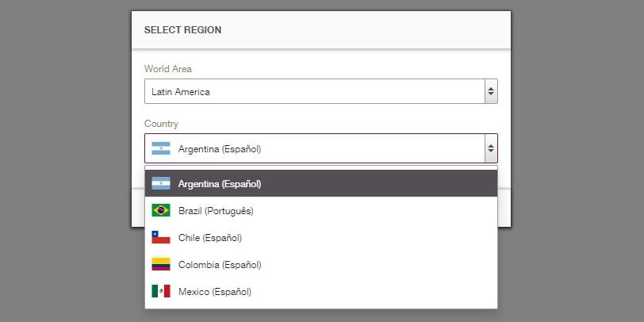The width and height of the screenshot is (644, 322).
Task: Click the Argentina flag in the open list
Action: tap(160, 183)
